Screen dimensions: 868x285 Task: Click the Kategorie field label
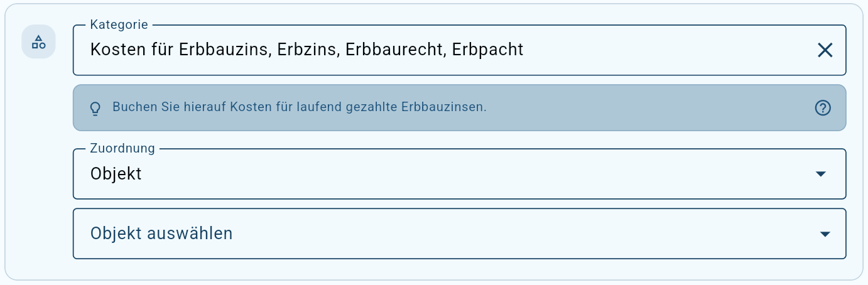119,25
